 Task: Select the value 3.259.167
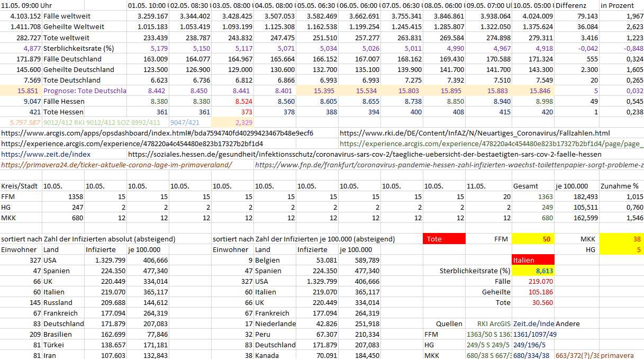coord(152,16)
